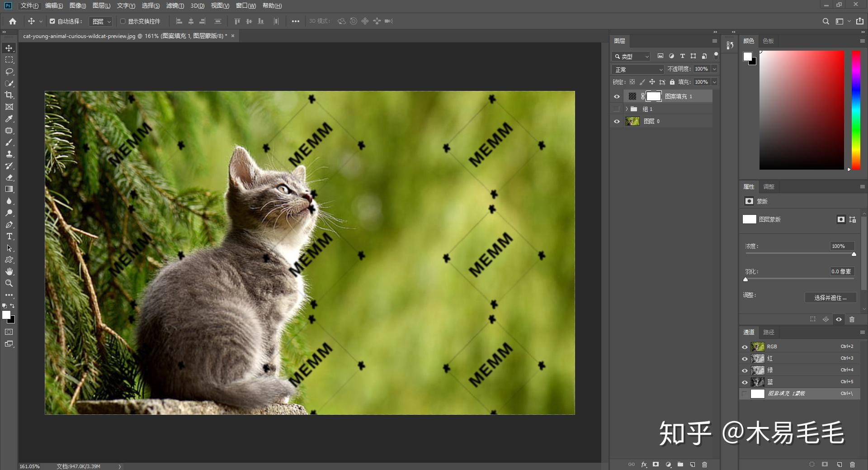Open the Home screen icon

point(13,21)
